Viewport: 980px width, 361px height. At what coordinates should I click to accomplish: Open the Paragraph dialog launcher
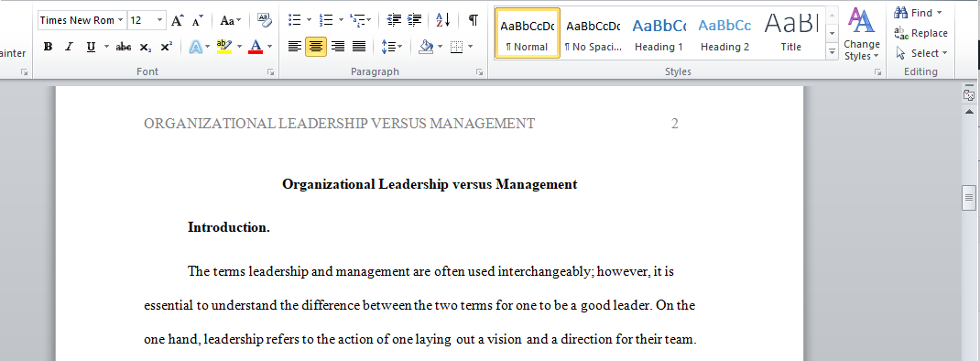479,72
